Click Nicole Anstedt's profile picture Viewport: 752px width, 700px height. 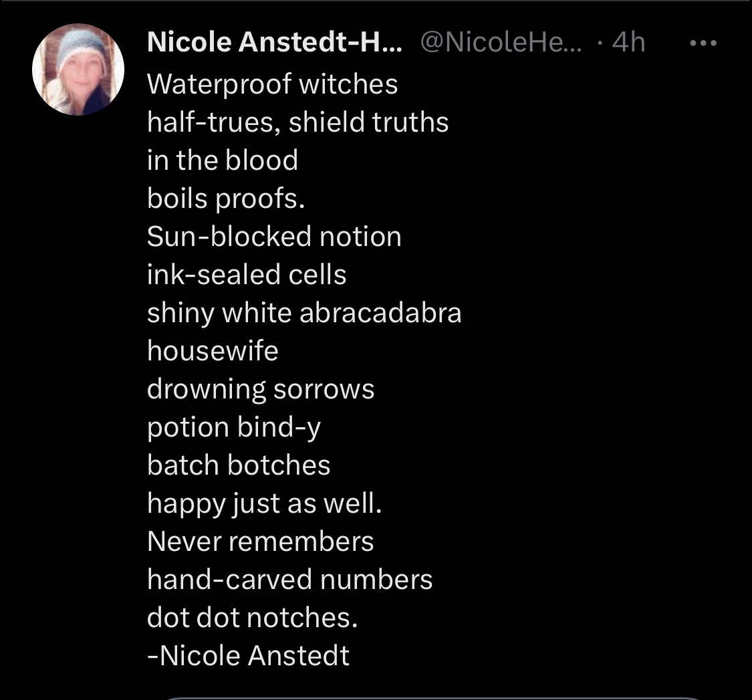78,70
